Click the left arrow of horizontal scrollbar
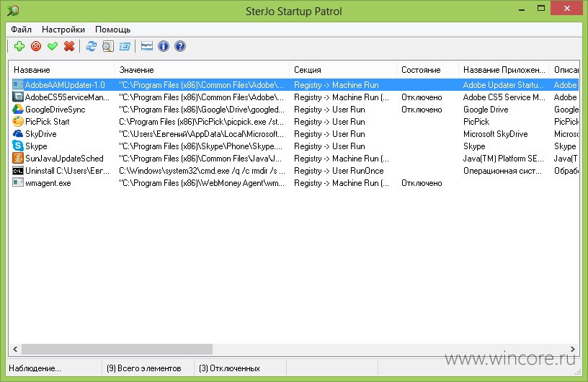 coord(15,350)
